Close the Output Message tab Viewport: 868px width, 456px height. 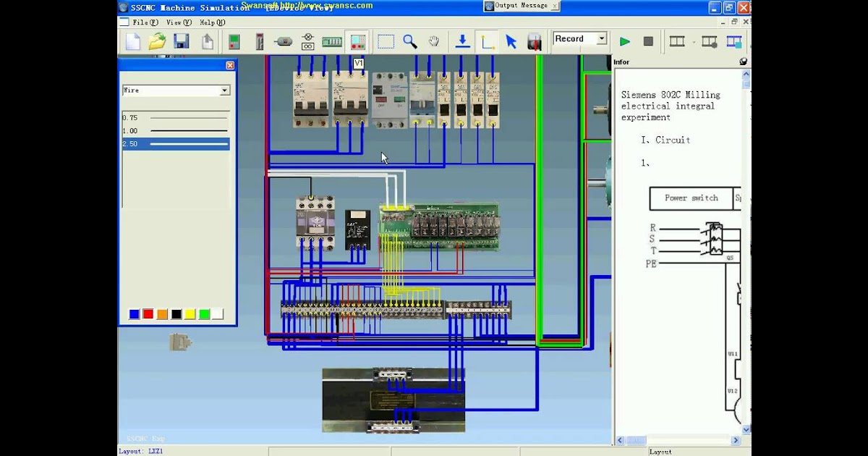point(555,6)
